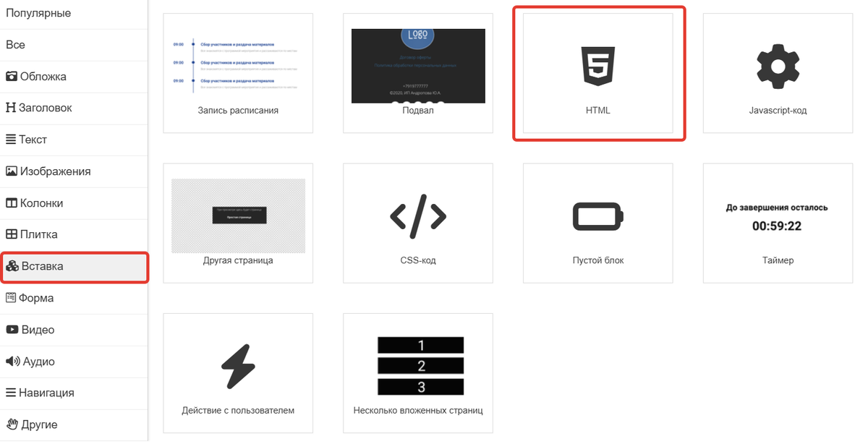Screen dimensions: 868x444
Task: Open the Другие category label
Action: (x=39, y=424)
